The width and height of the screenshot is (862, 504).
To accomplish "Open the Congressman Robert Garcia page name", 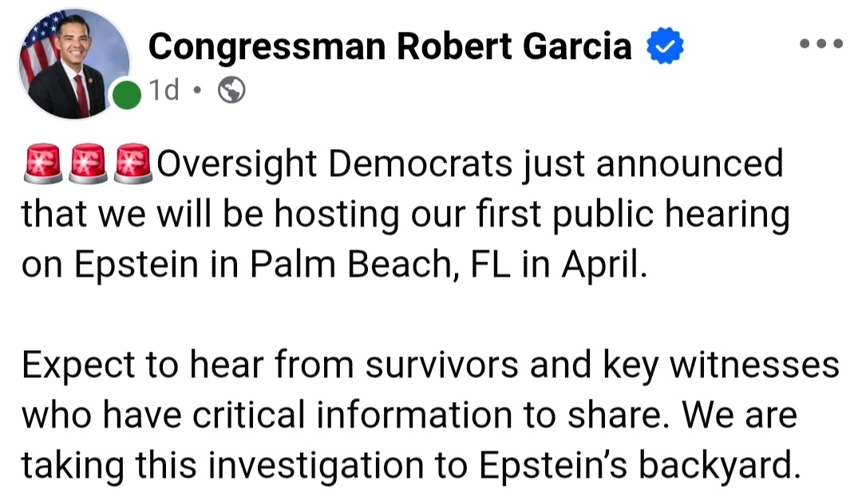I will click(x=389, y=48).
